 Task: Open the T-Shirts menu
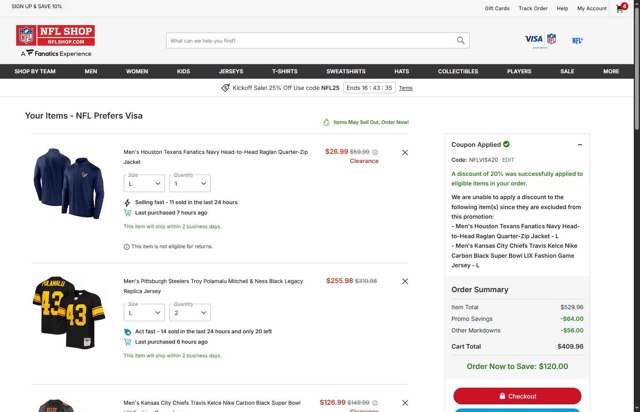(285, 71)
